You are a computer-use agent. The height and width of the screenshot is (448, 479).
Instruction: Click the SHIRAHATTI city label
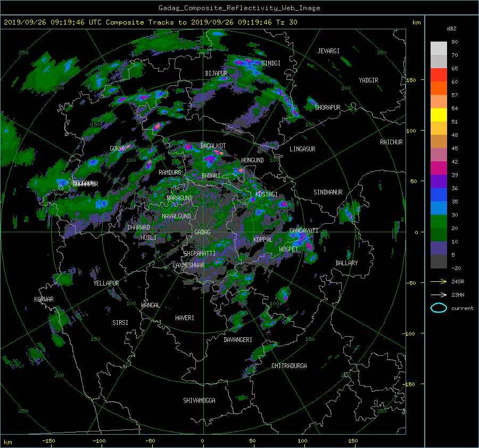click(200, 253)
